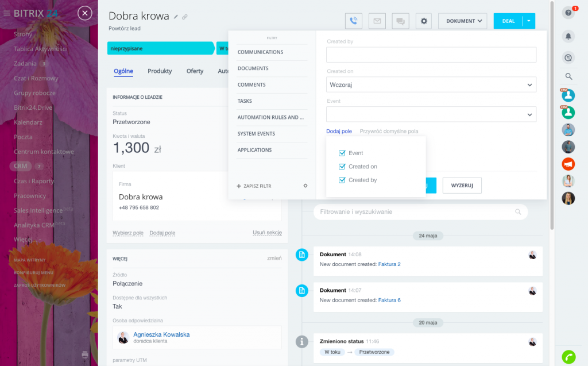
Task: Open the email envelope icon
Action: pos(377,21)
